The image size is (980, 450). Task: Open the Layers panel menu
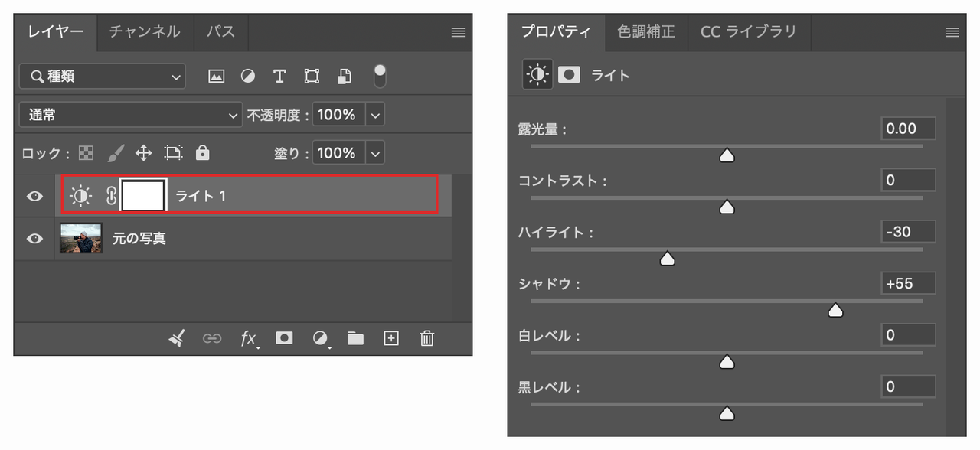458,32
